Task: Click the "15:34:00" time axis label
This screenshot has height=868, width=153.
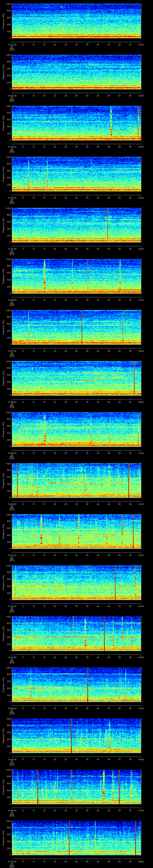Action: tap(12, 198)
